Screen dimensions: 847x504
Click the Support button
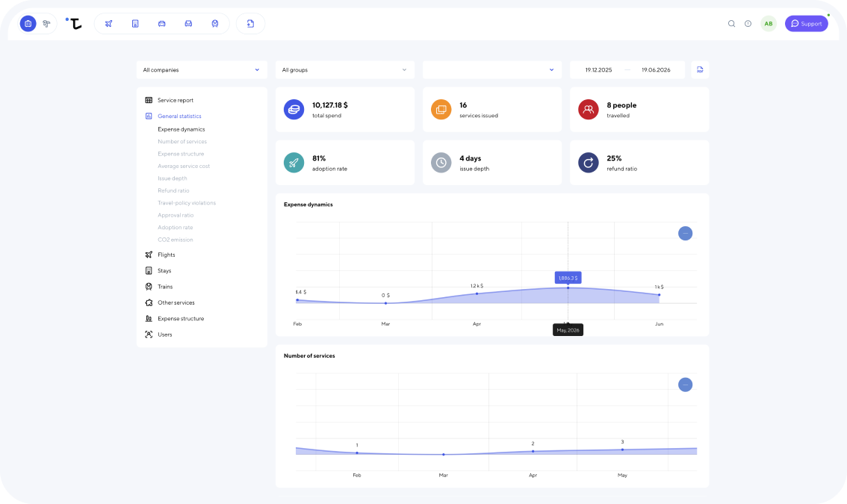tap(807, 24)
